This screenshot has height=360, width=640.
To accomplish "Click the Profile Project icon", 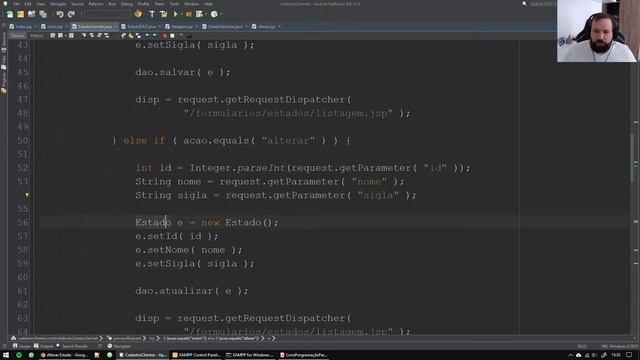I will (199, 14).
